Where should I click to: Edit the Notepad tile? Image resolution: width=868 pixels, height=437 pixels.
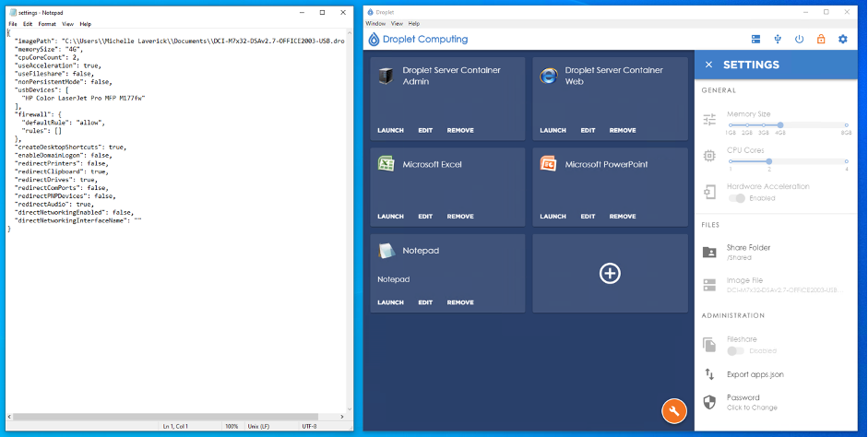point(425,302)
